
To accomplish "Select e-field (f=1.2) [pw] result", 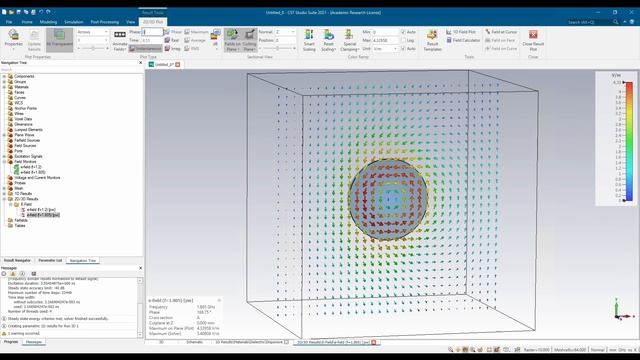I will point(41,209).
